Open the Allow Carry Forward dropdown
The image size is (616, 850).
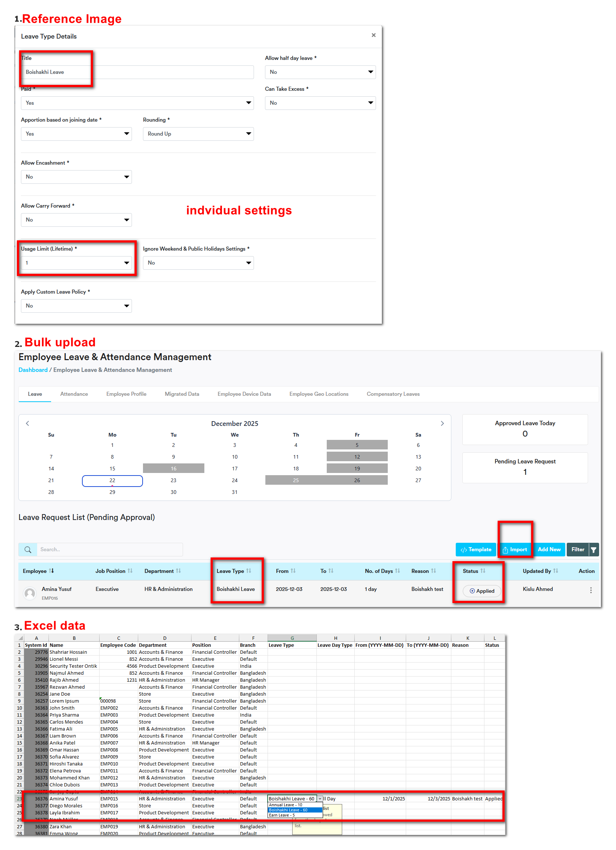[x=76, y=220]
